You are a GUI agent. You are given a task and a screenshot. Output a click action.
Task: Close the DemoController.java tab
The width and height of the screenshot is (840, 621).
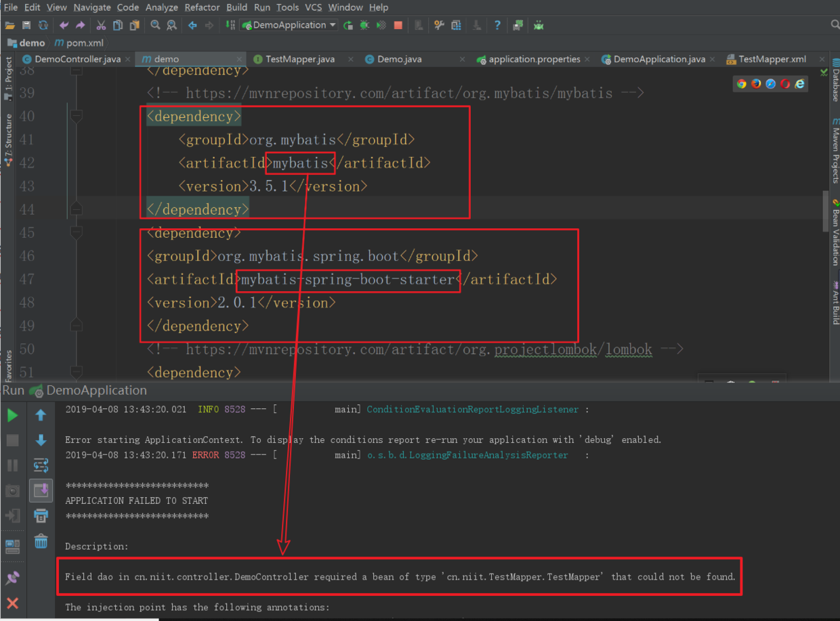(x=129, y=60)
